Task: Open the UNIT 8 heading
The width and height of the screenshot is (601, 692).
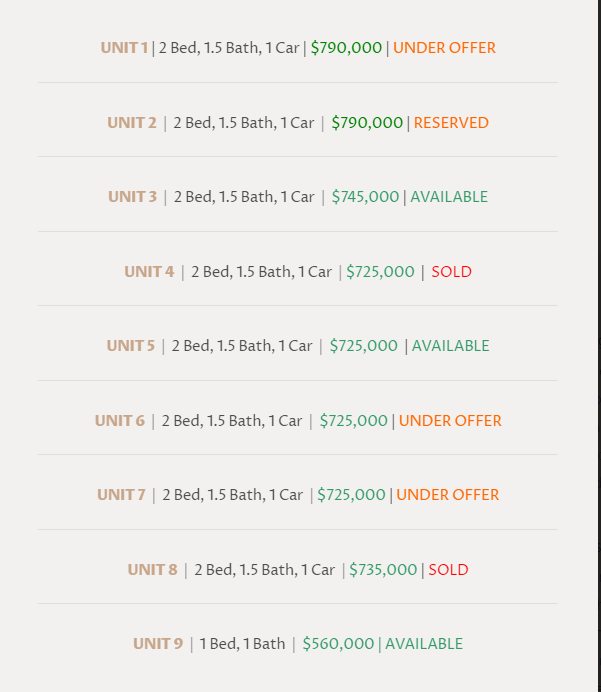Action: click(152, 570)
